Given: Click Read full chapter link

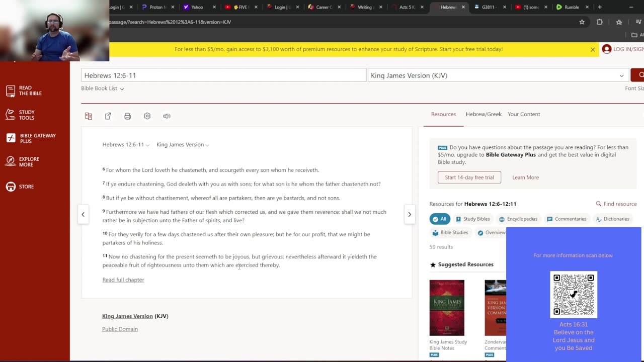Looking at the screenshot, I should 123,280.
